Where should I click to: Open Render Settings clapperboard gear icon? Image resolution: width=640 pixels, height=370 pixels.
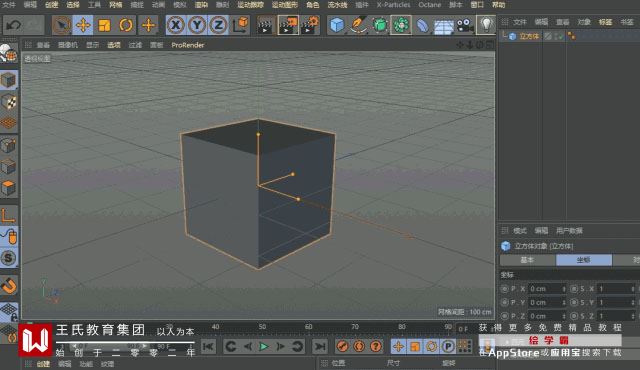(x=310, y=25)
